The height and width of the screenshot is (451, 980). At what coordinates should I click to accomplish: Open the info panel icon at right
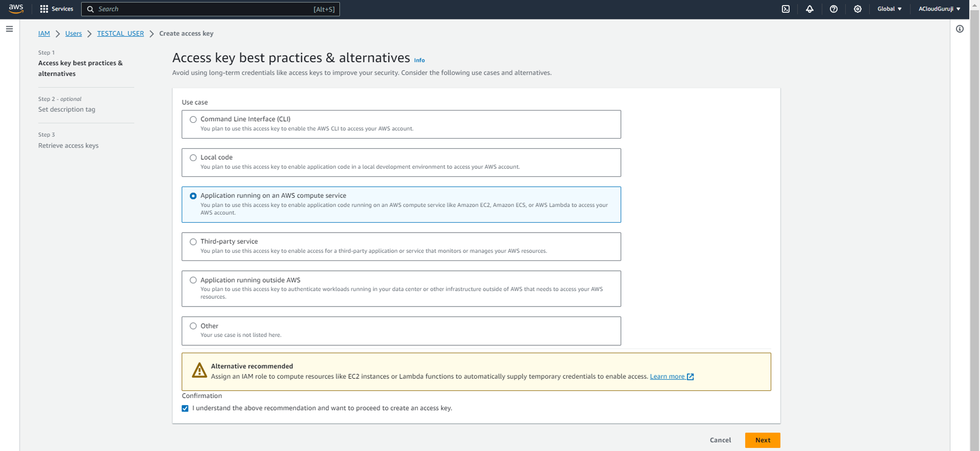tap(959, 29)
